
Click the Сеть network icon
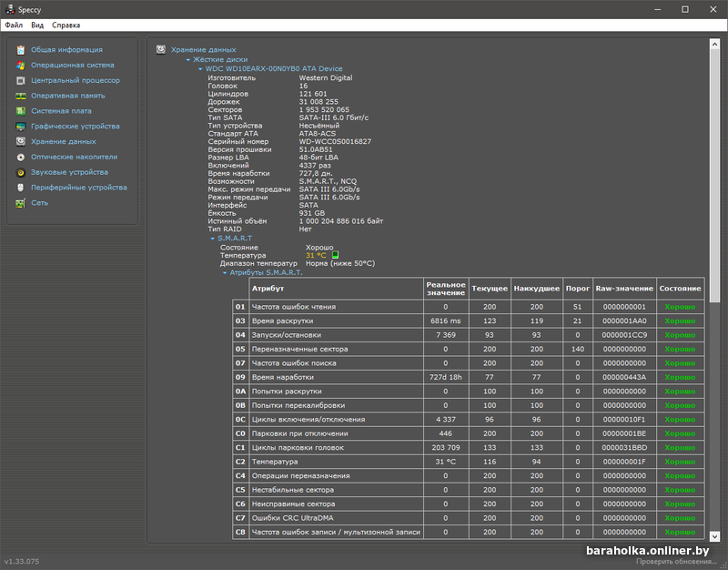tap(20, 203)
